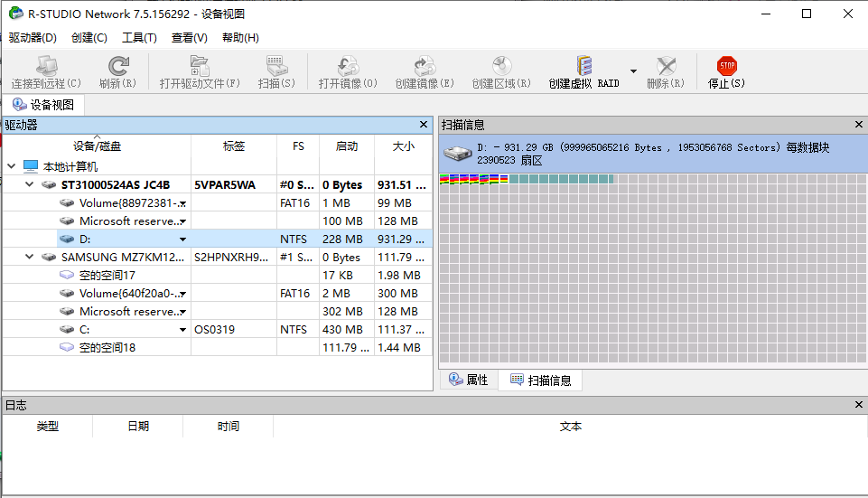Click the 打开镜像 toolbar icon
This screenshot has height=498, width=868.
pyautogui.click(x=349, y=66)
